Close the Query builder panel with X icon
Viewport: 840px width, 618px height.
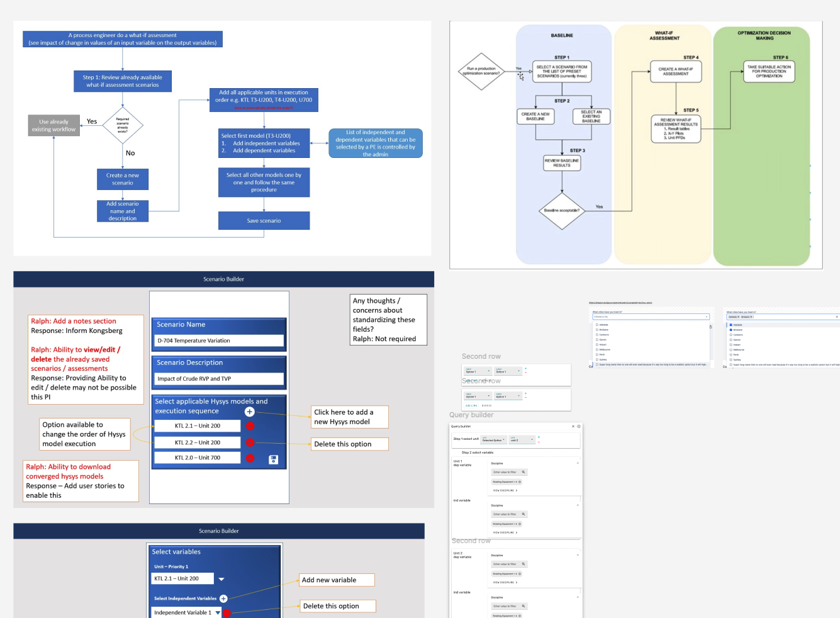click(x=573, y=427)
